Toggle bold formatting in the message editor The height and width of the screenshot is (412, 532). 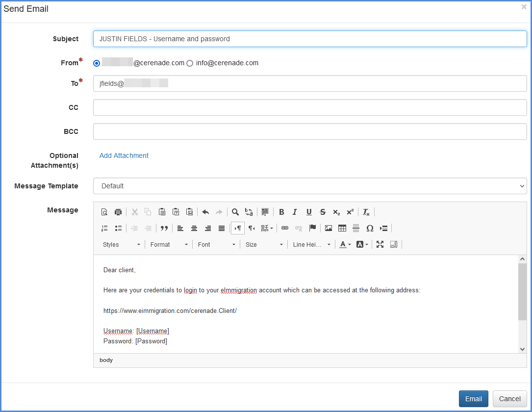click(282, 211)
